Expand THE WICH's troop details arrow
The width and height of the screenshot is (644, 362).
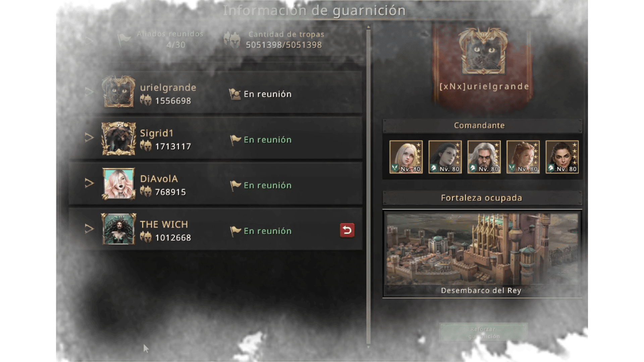[89, 229]
